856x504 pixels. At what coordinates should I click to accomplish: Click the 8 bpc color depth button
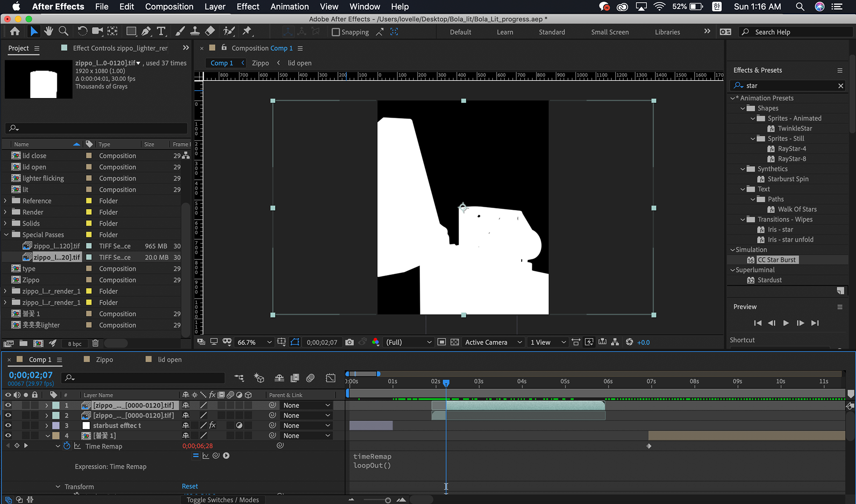[x=74, y=344]
